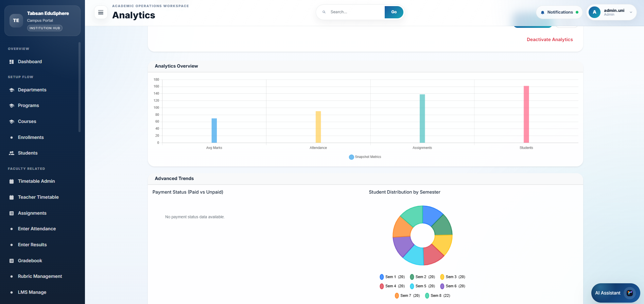Image resolution: width=644 pixels, height=304 pixels.
Task: Toggle Sem 4 legend entry
Action: click(x=392, y=286)
